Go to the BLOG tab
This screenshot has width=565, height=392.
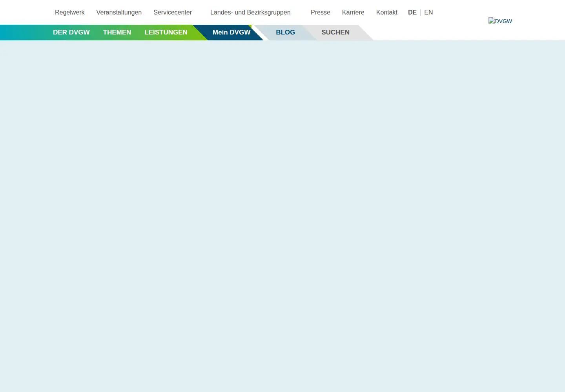285,33
